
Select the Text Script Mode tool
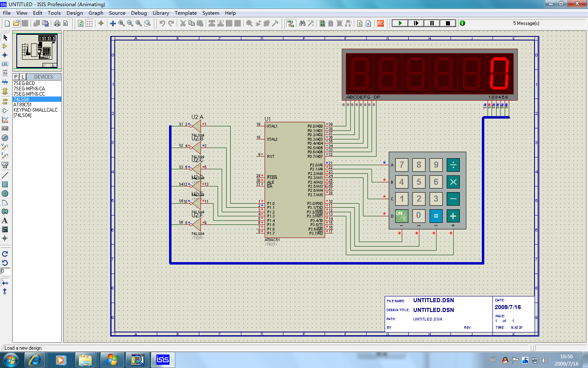point(5,73)
